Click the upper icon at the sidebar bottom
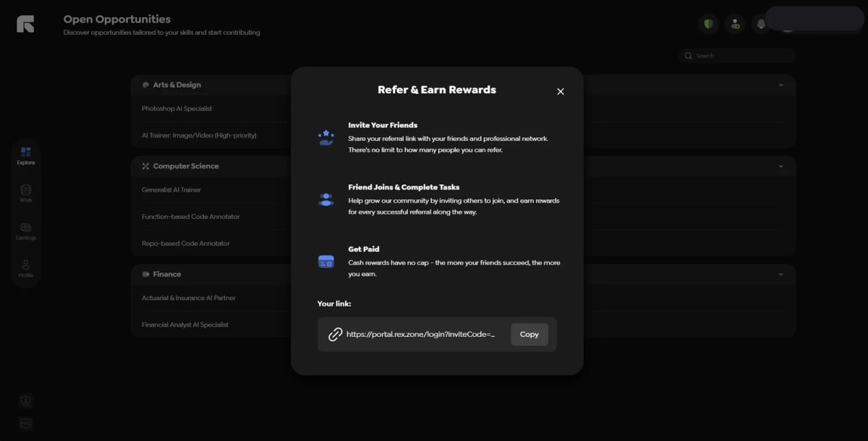The image size is (868, 441). pos(26,401)
